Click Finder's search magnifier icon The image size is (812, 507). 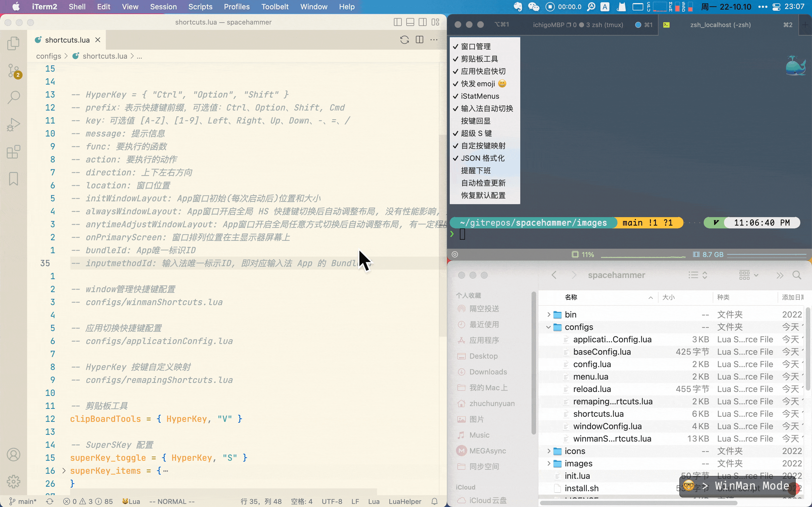tap(797, 275)
